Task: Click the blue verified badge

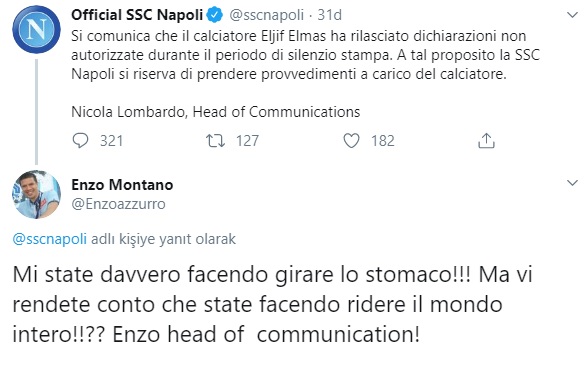Action: point(215,15)
